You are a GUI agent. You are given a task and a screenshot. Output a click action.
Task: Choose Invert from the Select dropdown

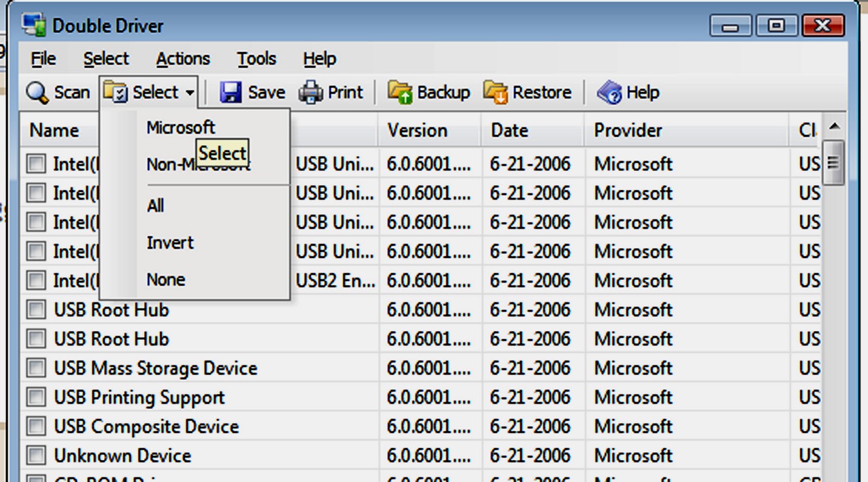170,242
